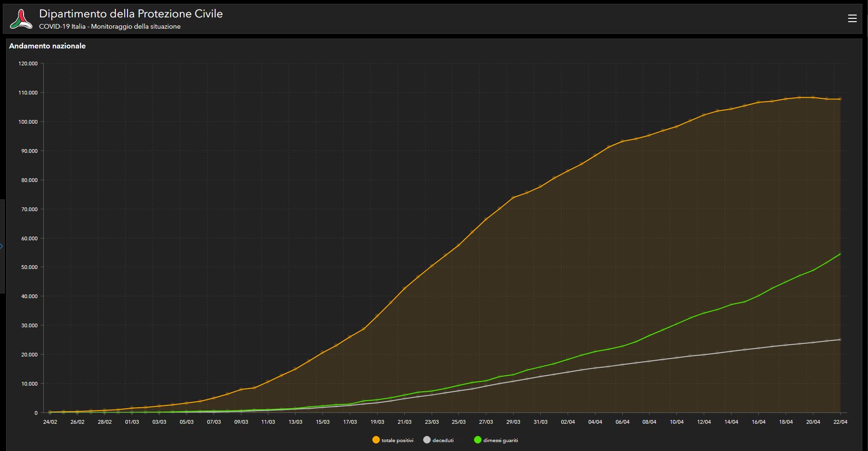Click the 50.000 y-axis label

coord(30,267)
